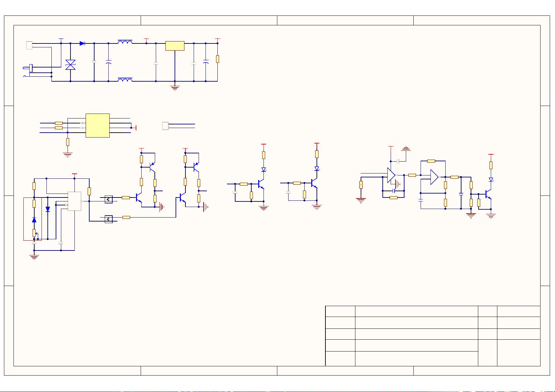Select the power jack connector symbol
Image resolution: width=555 pixels, height=392 pixels.
point(31,68)
